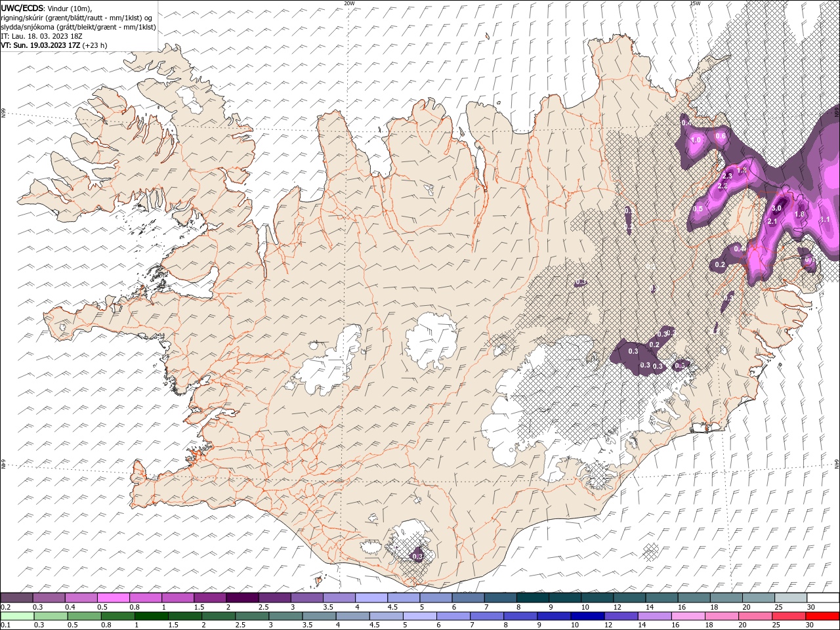Select the bright pink 0.5–0.8 swatch in upper legend
Viewport: 840px width, 630px height.
[x=113, y=598]
